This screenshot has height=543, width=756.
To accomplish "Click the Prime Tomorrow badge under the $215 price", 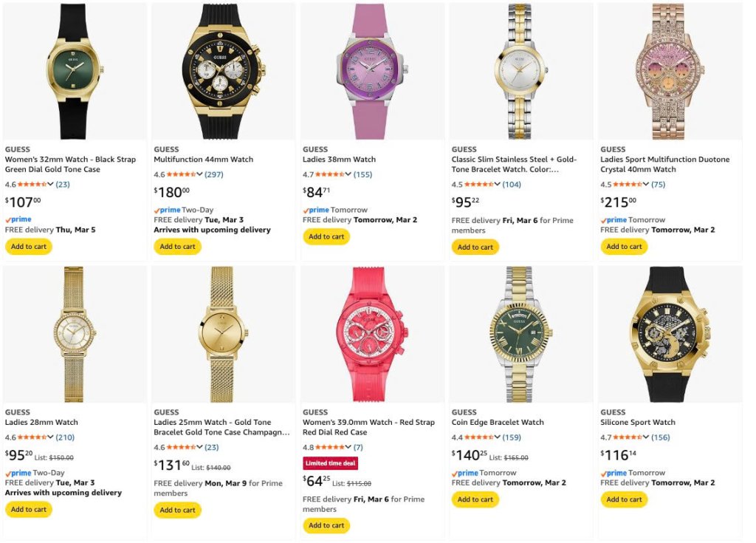I will tap(633, 219).
